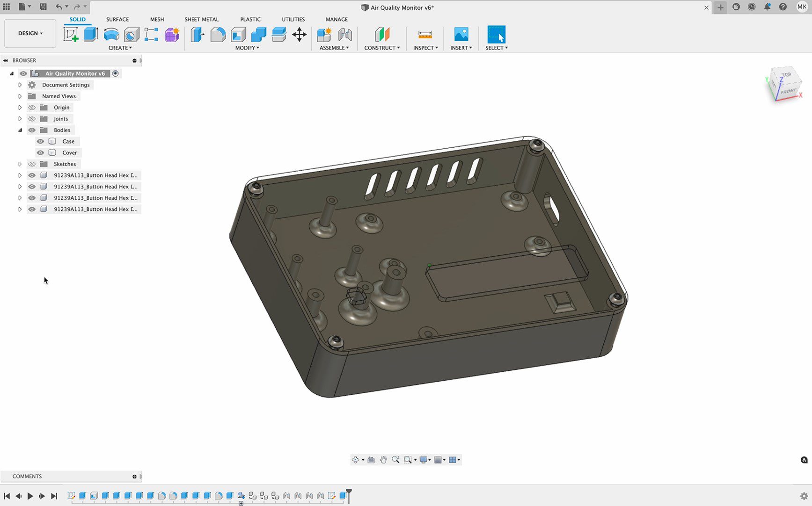Show the Origin folder
812x506 pixels.
coord(31,107)
